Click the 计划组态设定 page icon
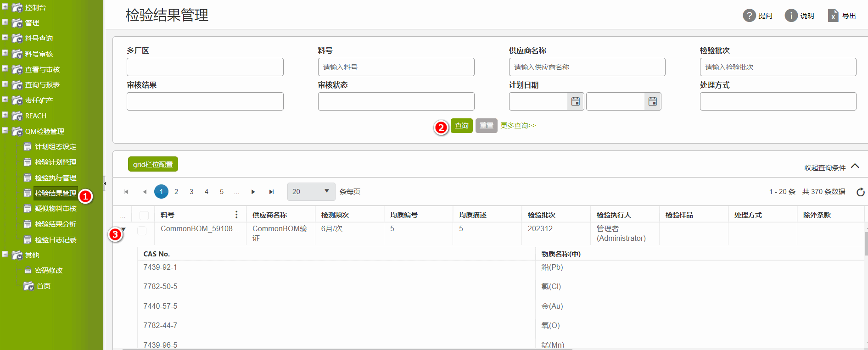The width and height of the screenshot is (868, 350). click(28, 147)
